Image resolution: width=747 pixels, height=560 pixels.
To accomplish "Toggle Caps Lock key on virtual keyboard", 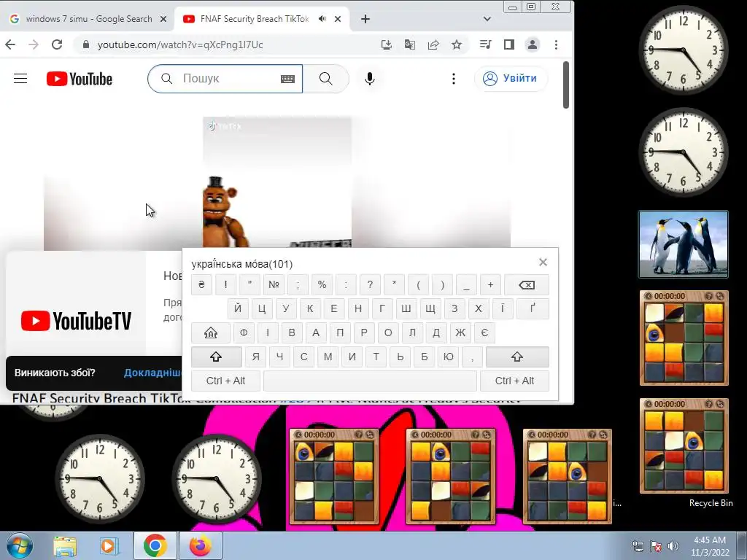I will [211, 332].
